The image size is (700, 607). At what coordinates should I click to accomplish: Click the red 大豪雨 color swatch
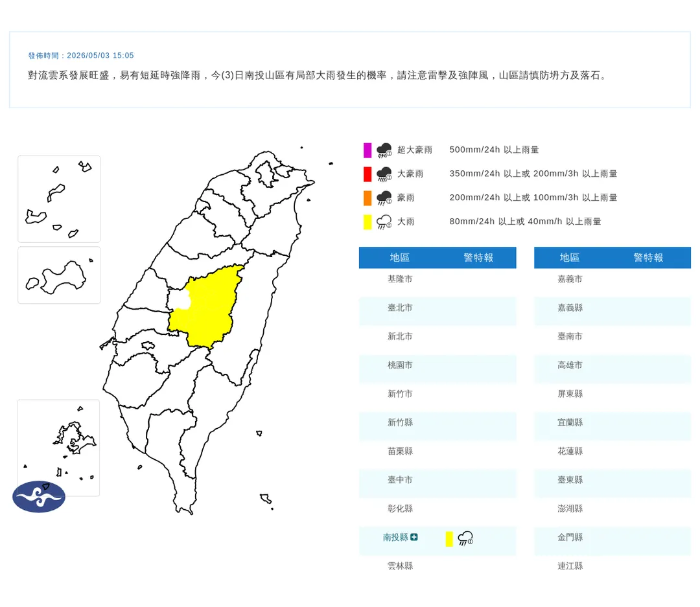pyautogui.click(x=367, y=174)
